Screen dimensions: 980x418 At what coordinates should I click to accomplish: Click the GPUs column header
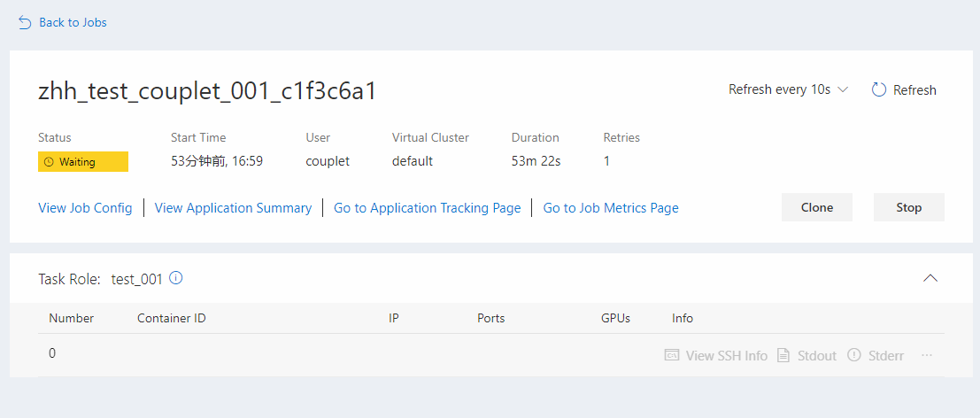point(615,318)
